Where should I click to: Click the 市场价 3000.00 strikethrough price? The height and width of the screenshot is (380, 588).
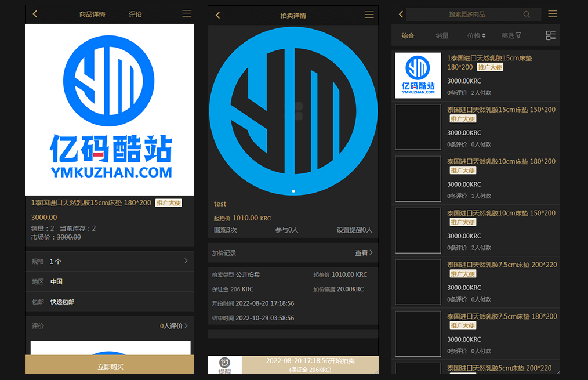click(x=56, y=237)
